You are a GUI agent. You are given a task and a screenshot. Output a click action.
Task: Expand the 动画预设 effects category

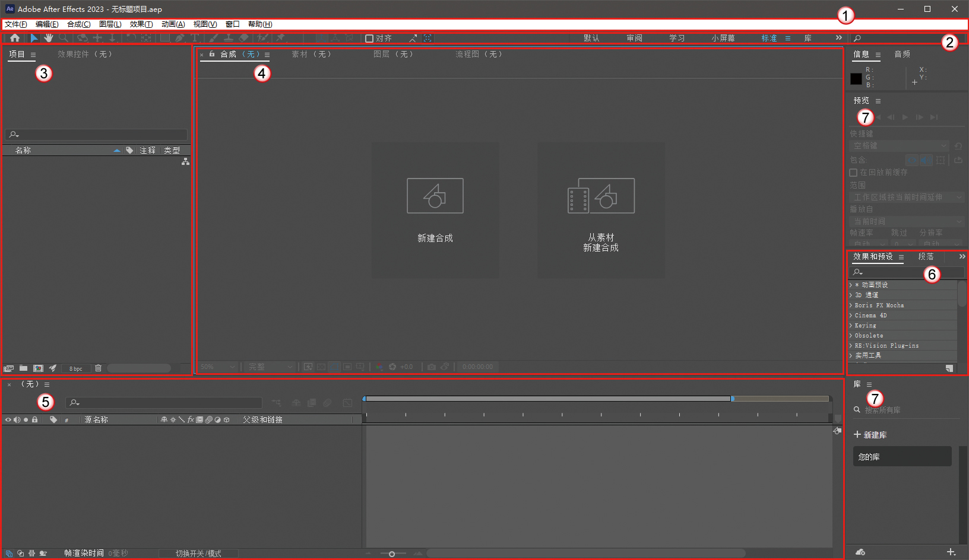[x=850, y=285]
